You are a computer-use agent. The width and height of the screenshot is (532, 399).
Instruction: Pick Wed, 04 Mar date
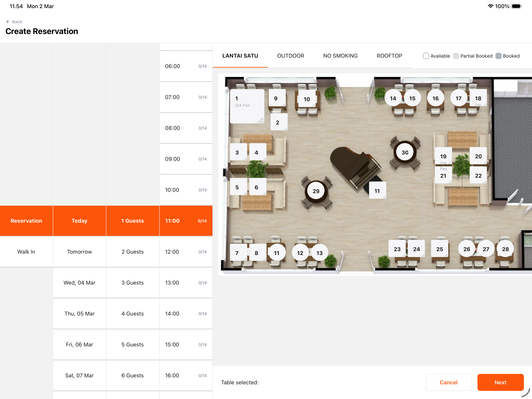tap(79, 283)
